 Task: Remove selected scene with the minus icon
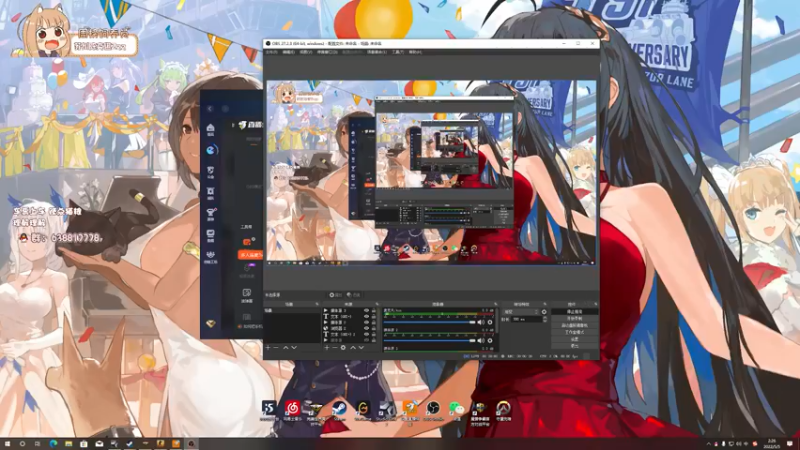(276, 347)
